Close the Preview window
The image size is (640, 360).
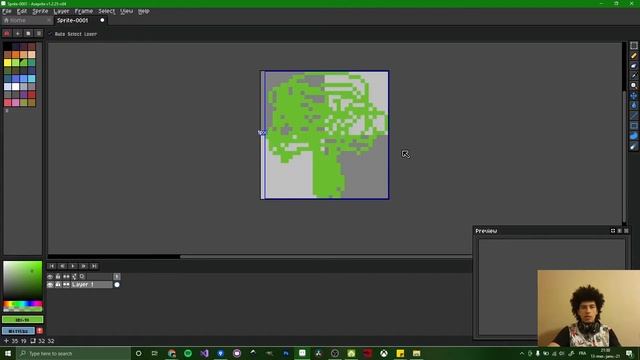pos(627,231)
